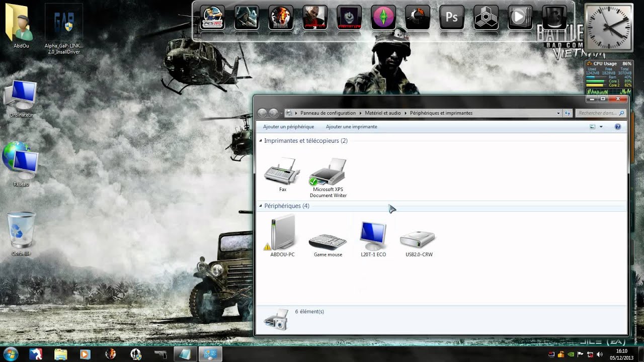Refresh the address bar location
The image size is (644, 362).
(568, 113)
